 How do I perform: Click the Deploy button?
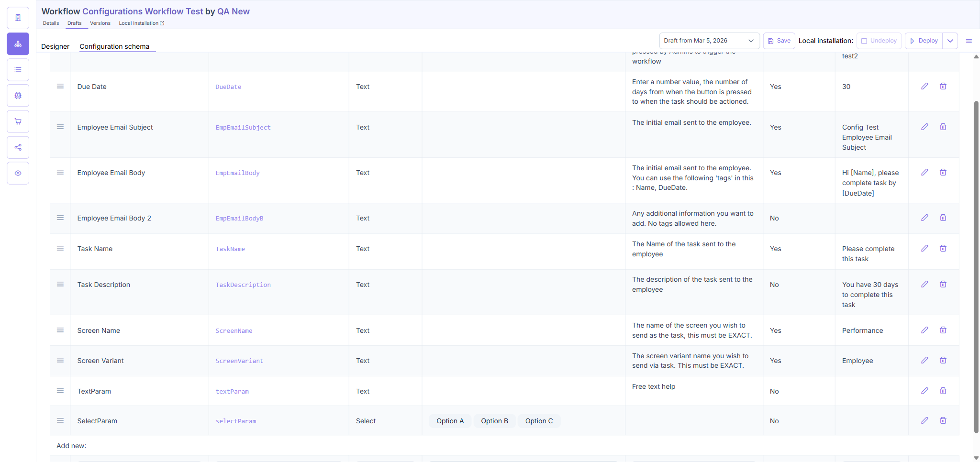tap(924, 41)
